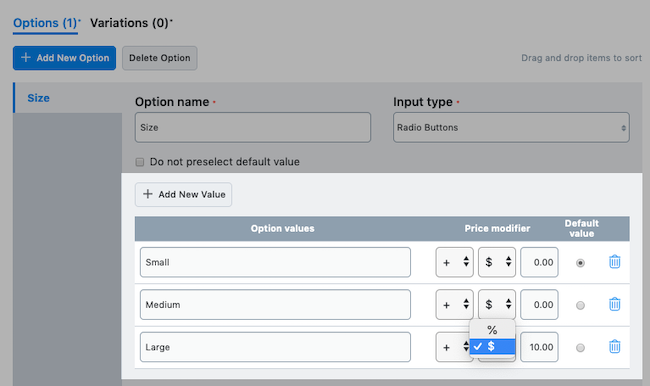Open the Medium row dollar unit dropdown
The height and width of the screenshot is (386, 650).
point(497,304)
